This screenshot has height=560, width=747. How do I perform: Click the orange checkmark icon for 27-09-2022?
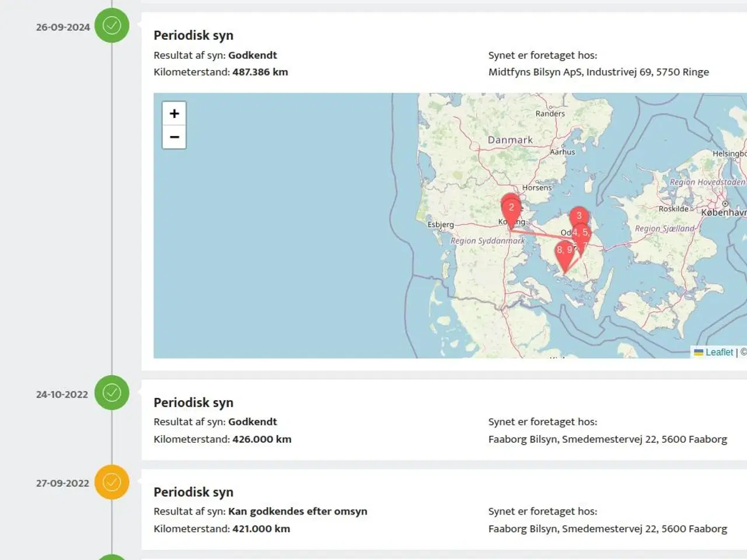pos(112,482)
